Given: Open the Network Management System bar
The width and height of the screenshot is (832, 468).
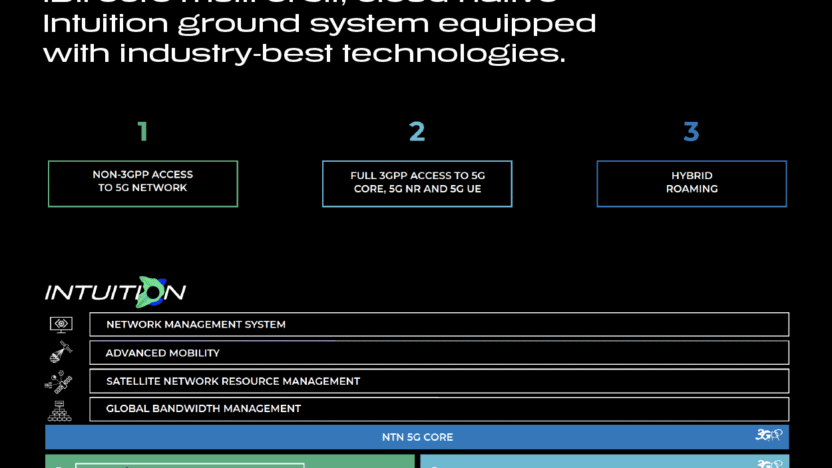Looking at the screenshot, I should point(438,324).
